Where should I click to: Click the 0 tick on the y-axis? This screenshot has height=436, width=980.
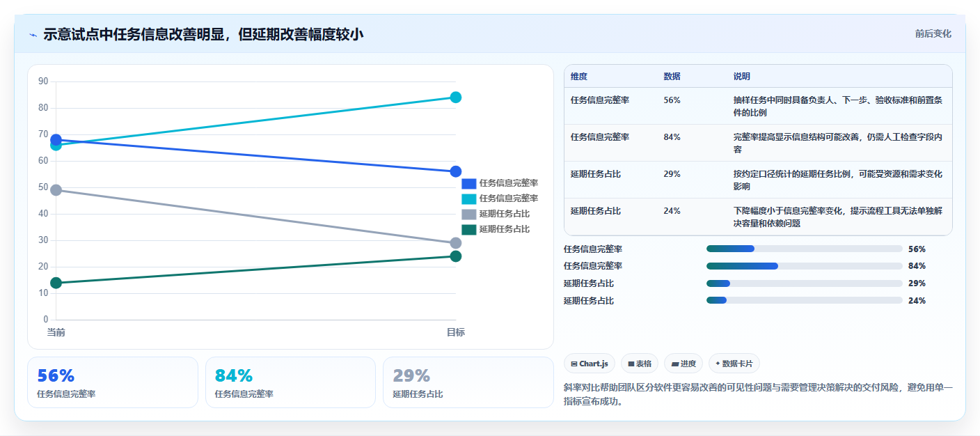(x=46, y=320)
